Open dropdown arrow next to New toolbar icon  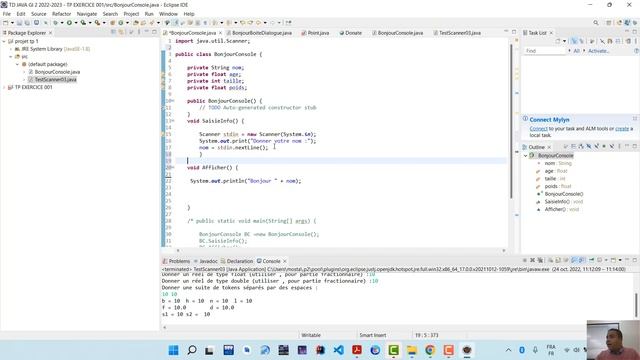tap(12, 22)
